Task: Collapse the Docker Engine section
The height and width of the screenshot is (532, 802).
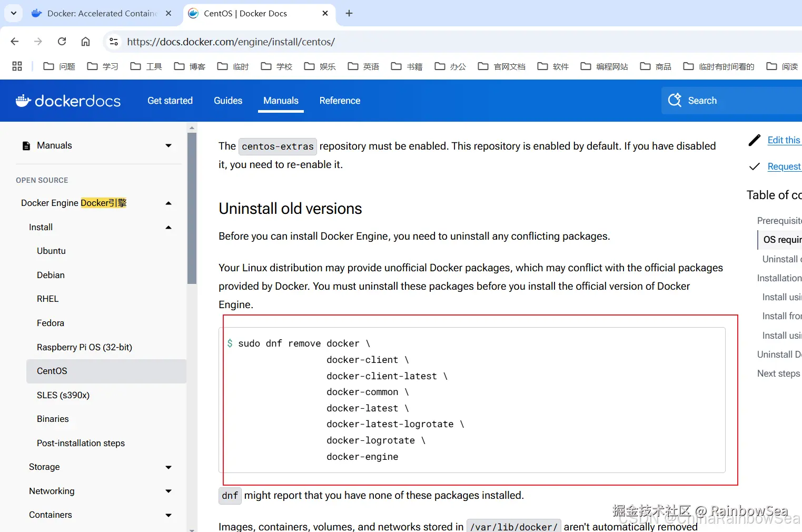Action: (x=169, y=203)
